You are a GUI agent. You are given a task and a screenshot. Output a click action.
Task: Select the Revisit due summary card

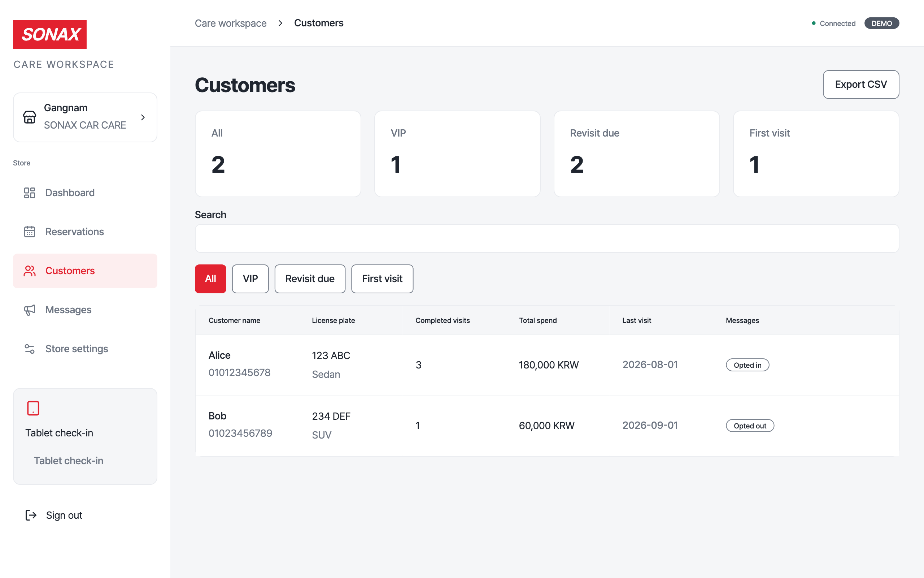637,154
